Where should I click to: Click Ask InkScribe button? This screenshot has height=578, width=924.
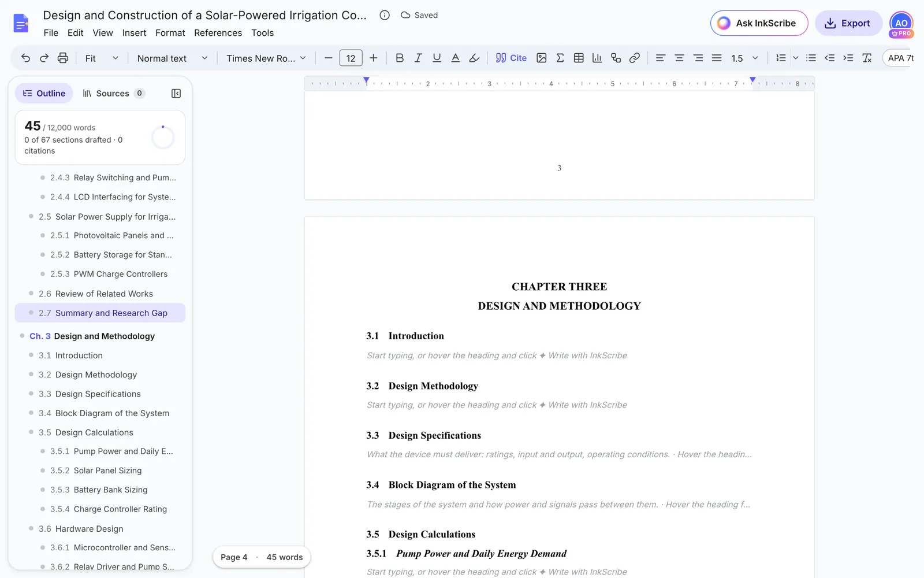pos(759,23)
